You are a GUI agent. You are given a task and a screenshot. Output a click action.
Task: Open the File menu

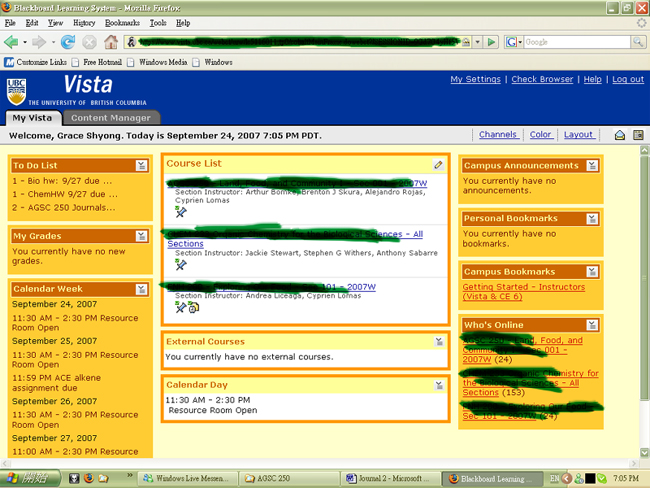(x=10, y=23)
